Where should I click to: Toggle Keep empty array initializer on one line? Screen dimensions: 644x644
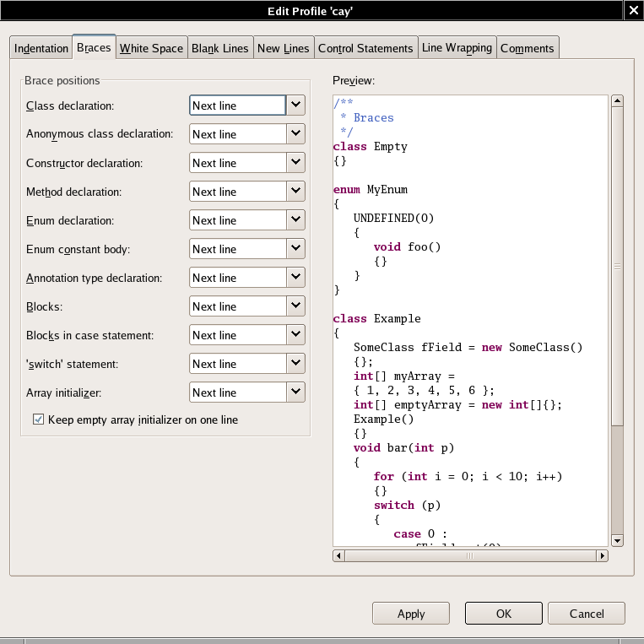(38, 419)
